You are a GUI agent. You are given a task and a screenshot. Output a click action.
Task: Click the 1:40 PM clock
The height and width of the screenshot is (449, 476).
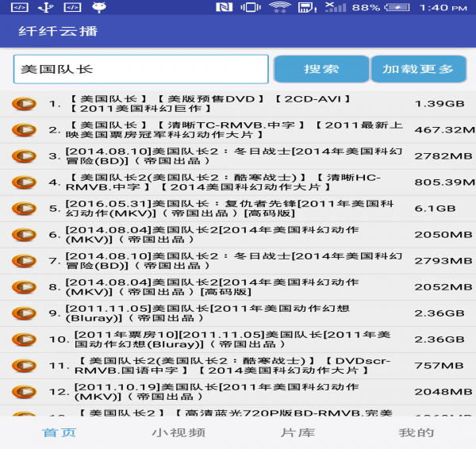pyautogui.click(x=443, y=7)
